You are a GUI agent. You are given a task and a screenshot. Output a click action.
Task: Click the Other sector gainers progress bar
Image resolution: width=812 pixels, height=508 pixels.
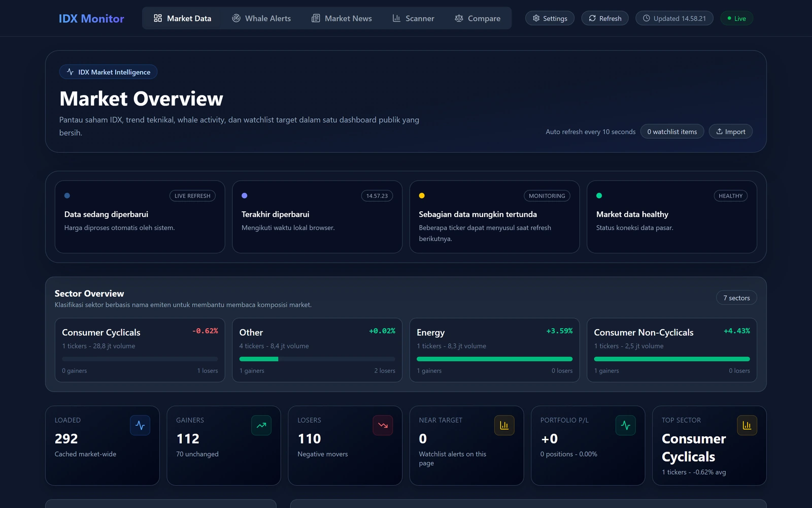317,359
